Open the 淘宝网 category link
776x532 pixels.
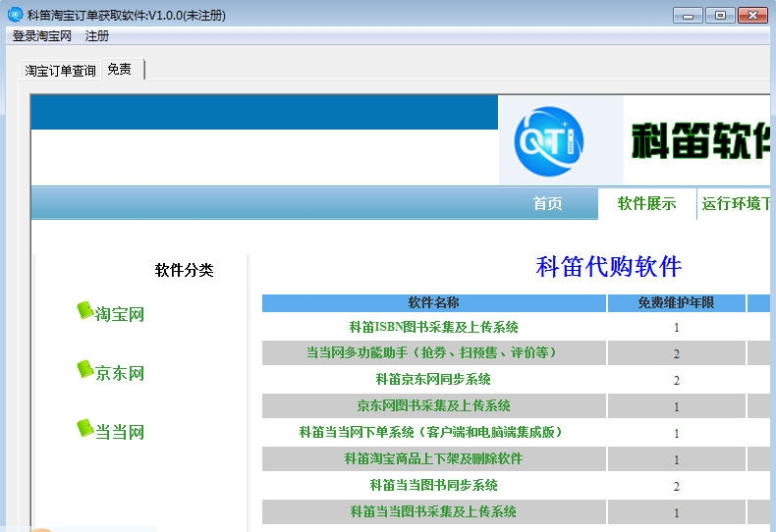point(119,314)
